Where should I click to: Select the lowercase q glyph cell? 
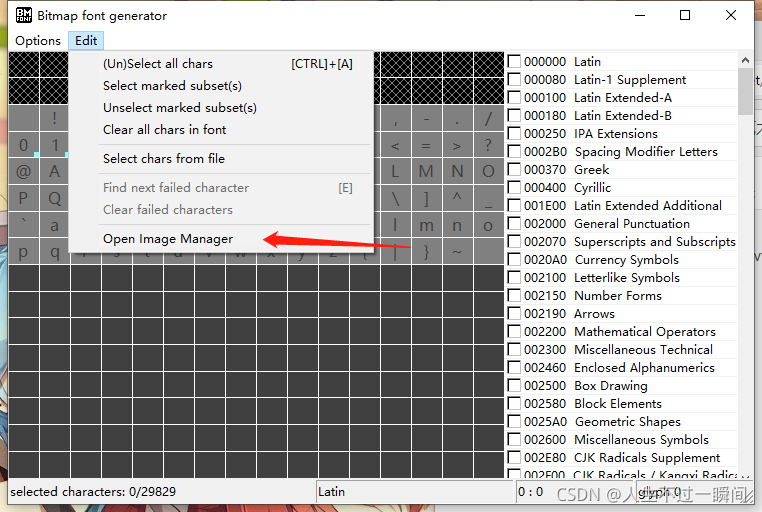(54, 251)
